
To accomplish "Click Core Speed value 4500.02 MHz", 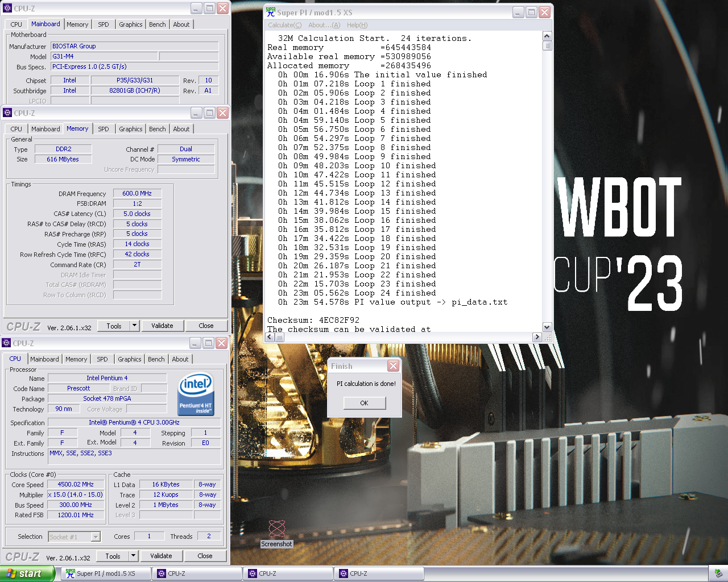I will point(76,484).
